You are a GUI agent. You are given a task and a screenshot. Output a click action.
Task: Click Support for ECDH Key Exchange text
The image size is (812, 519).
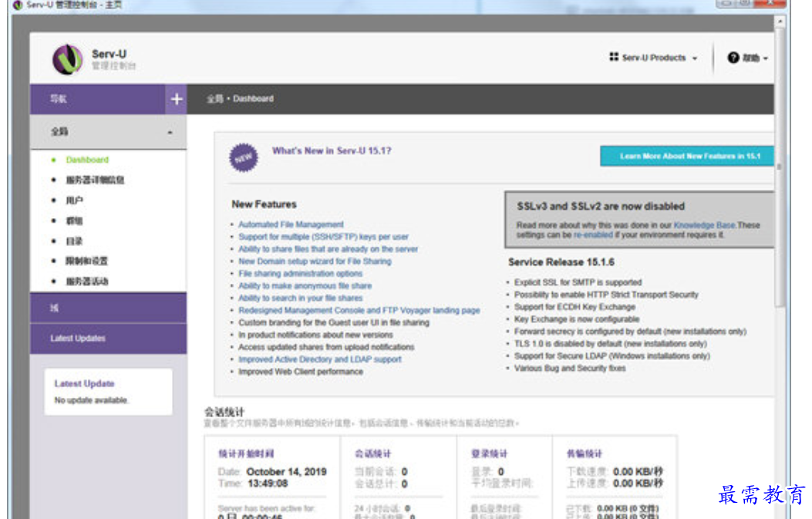click(574, 307)
